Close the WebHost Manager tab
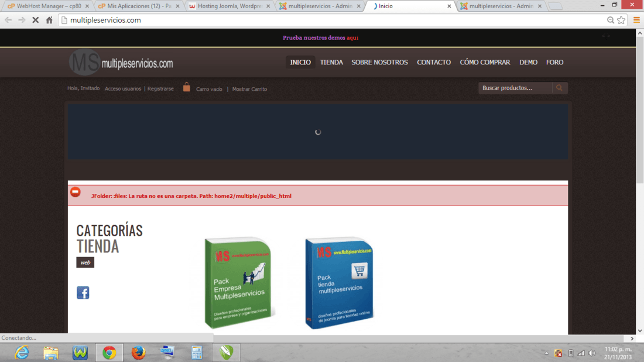Screen dimensions: 644x362 coord(87,6)
